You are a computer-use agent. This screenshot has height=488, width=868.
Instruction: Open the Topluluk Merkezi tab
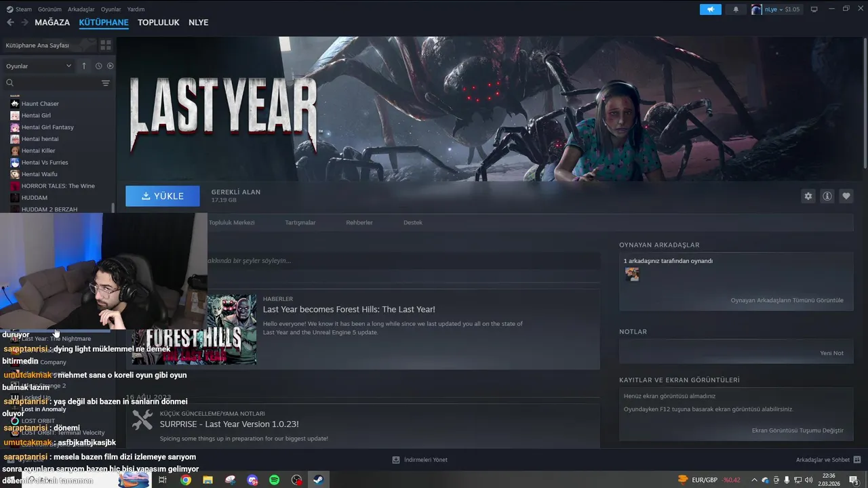[231, 222]
